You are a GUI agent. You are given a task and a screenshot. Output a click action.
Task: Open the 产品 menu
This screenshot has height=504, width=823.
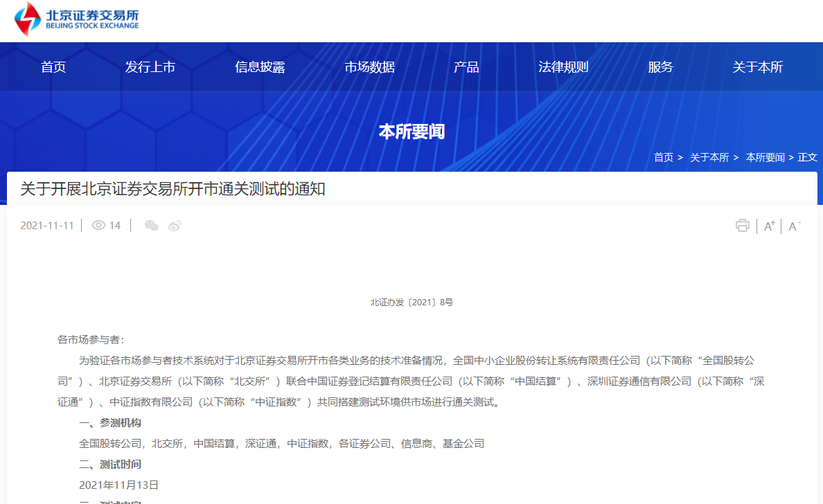(466, 67)
